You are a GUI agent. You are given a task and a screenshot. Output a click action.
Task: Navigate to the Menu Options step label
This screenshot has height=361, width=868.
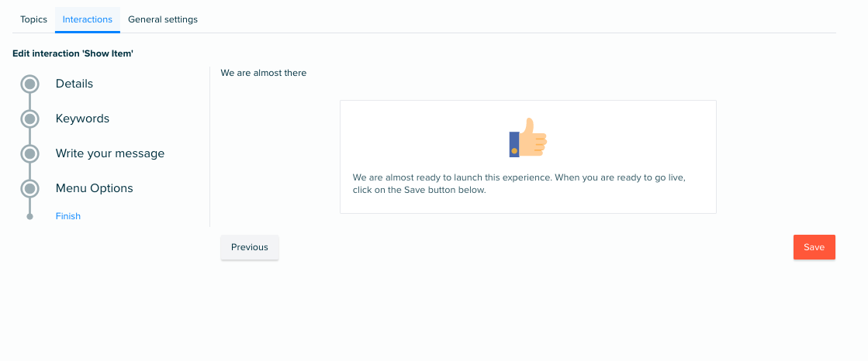click(95, 188)
